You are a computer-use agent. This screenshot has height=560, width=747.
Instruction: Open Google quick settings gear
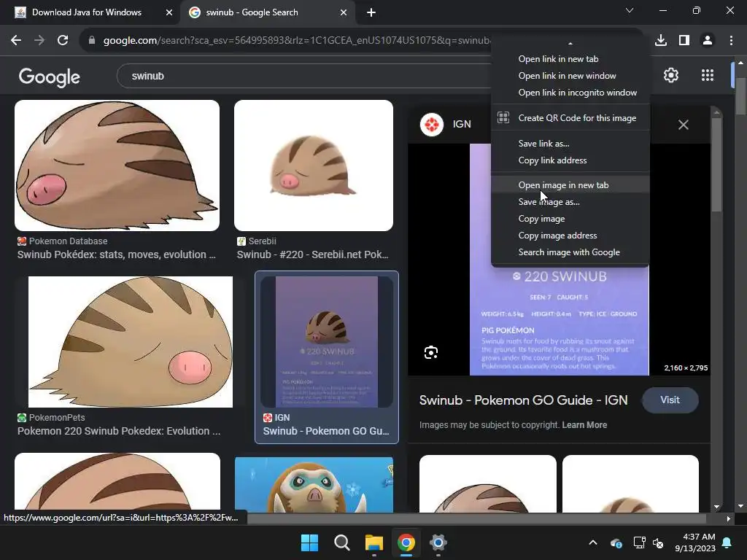click(671, 75)
